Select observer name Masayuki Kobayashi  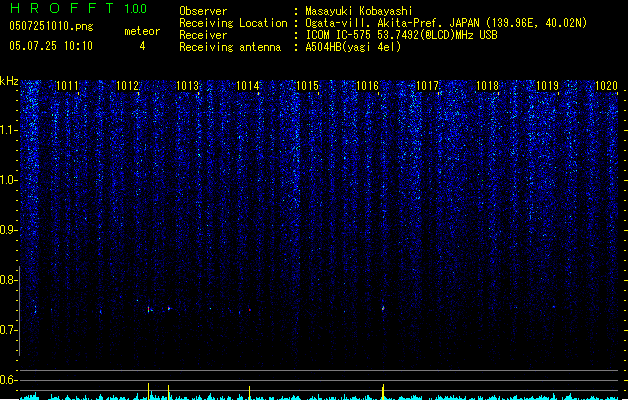point(359,11)
